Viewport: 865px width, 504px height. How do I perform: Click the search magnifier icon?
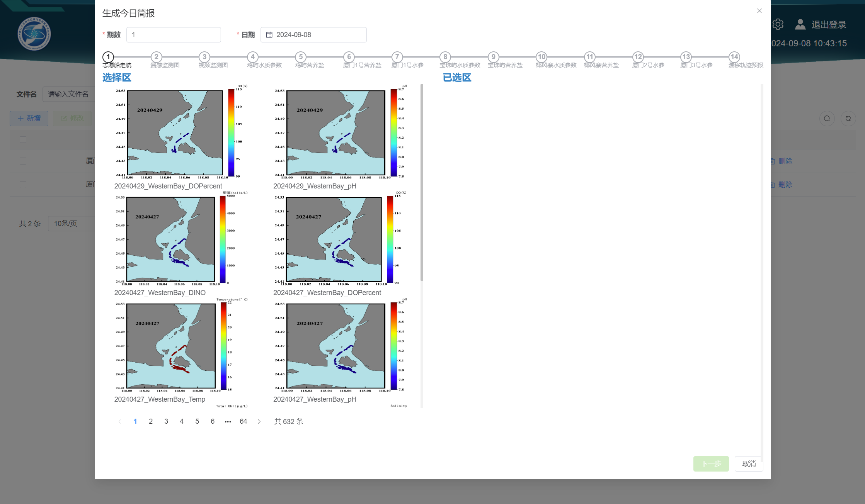827,119
